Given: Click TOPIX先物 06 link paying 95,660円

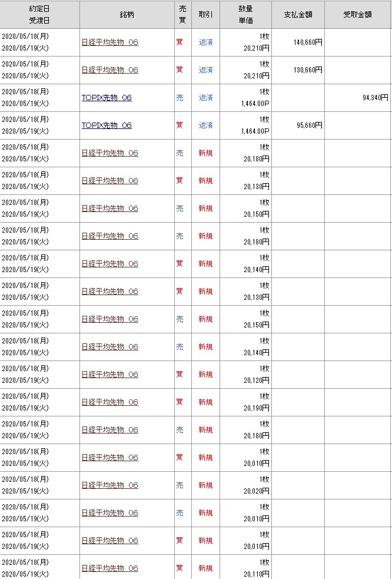Looking at the screenshot, I should (107, 125).
